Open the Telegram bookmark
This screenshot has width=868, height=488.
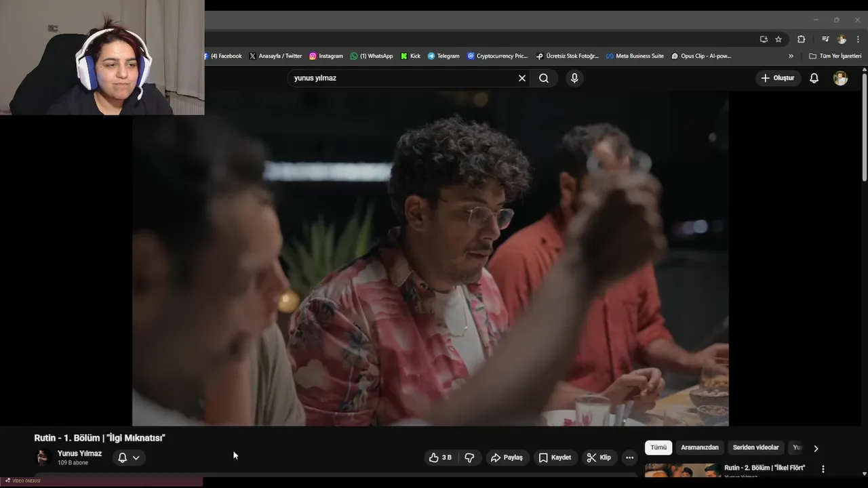pyautogui.click(x=443, y=56)
